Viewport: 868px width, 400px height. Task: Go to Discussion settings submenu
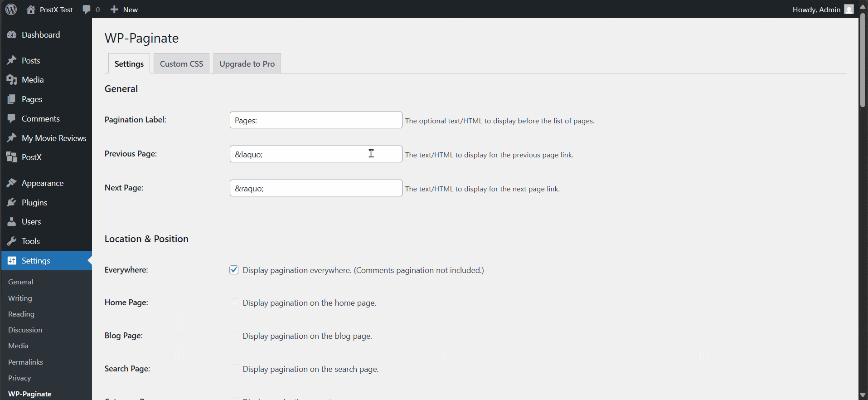[x=25, y=330]
